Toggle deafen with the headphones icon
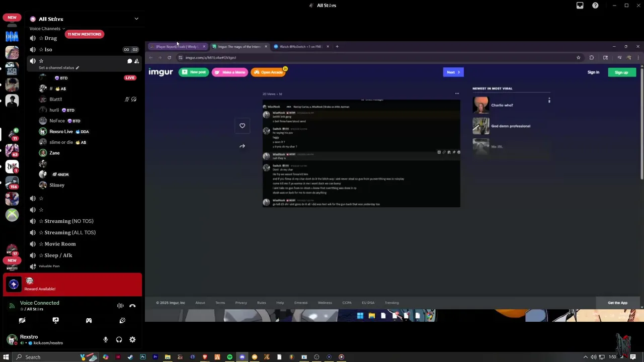The width and height of the screenshot is (644, 362). click(x=119, y=340)
